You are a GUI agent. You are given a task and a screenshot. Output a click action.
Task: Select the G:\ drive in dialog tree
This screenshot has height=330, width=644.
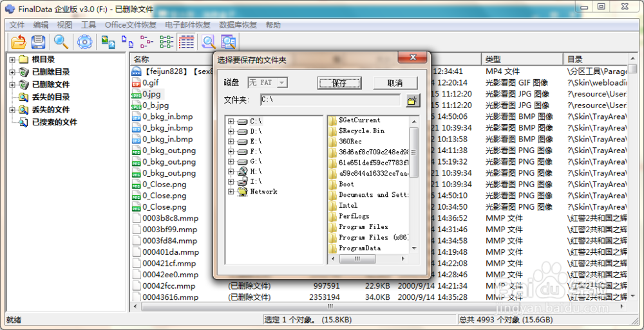pyautogui.click(x=256, y=161)
